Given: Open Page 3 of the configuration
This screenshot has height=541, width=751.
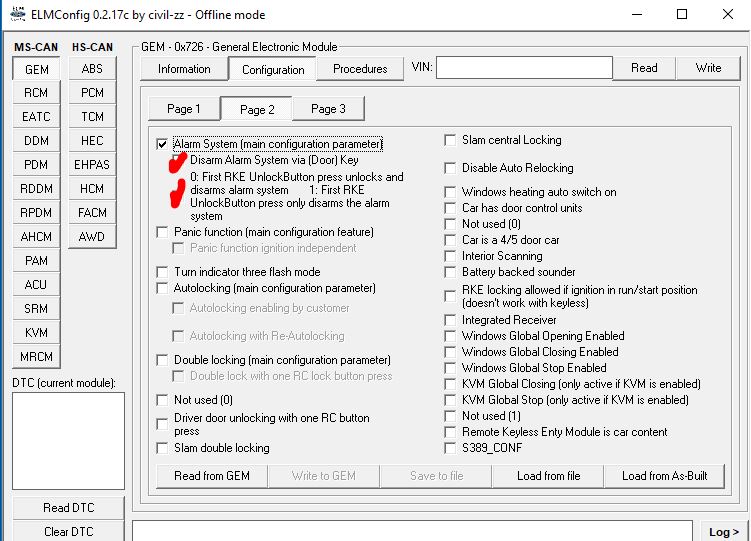Looking at the screenshot, I should (328, 109).
